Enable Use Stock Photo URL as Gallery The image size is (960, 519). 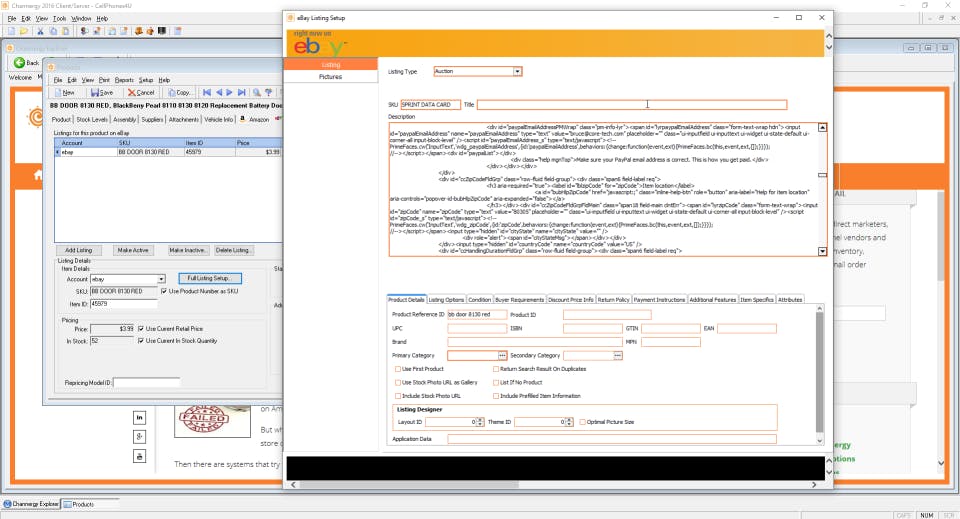pos(398,383)
